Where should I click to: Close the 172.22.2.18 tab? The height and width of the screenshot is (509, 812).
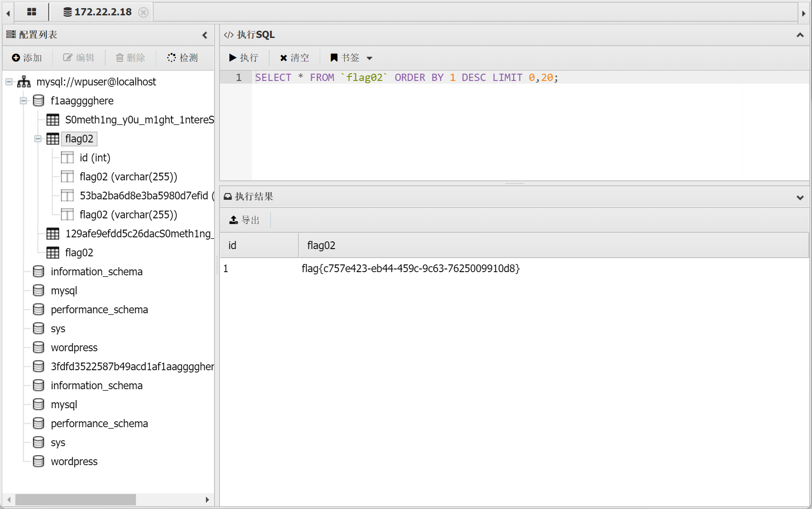point(143,12)
